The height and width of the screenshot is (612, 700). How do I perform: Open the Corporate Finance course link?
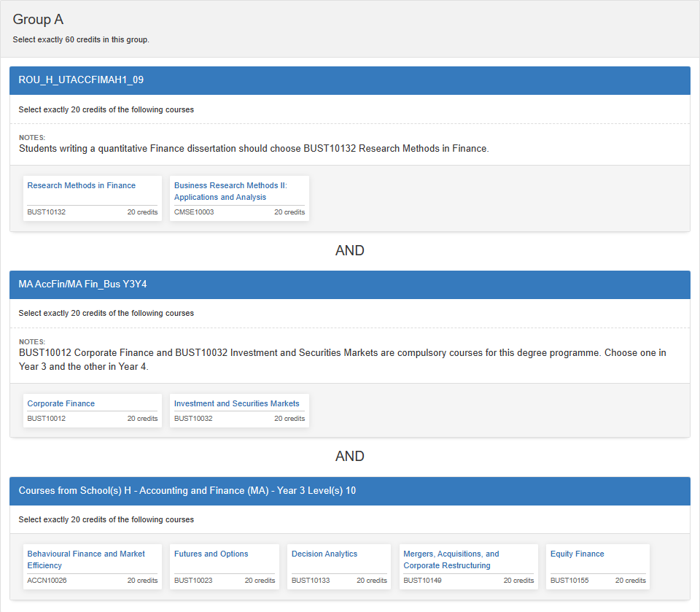point(61,403)
